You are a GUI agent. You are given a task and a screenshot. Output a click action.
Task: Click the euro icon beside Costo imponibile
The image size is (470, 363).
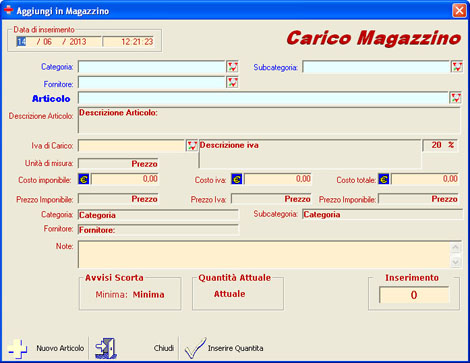[x=84, y=179]
